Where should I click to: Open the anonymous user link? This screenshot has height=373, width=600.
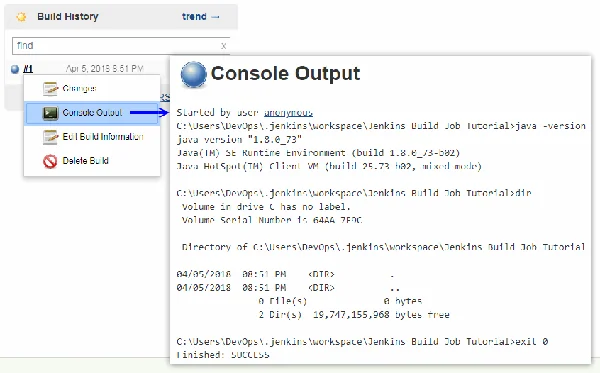point(288,113)
